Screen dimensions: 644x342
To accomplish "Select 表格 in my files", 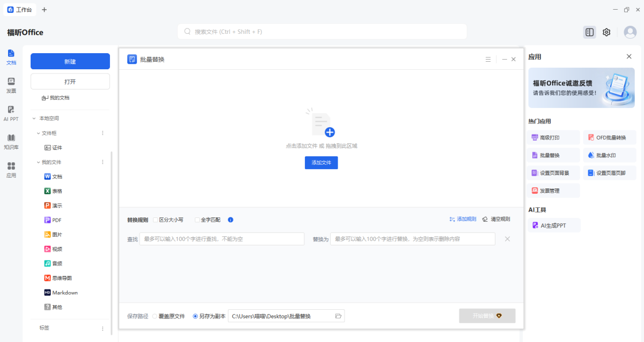I will (x=54, y=191).
